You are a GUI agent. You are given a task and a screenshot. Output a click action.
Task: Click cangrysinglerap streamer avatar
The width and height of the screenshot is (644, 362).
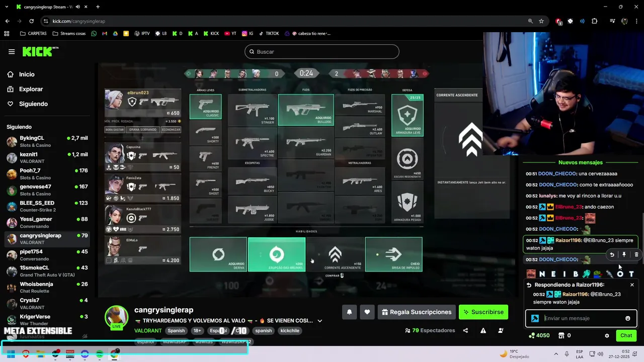click(x=116, y=317)
